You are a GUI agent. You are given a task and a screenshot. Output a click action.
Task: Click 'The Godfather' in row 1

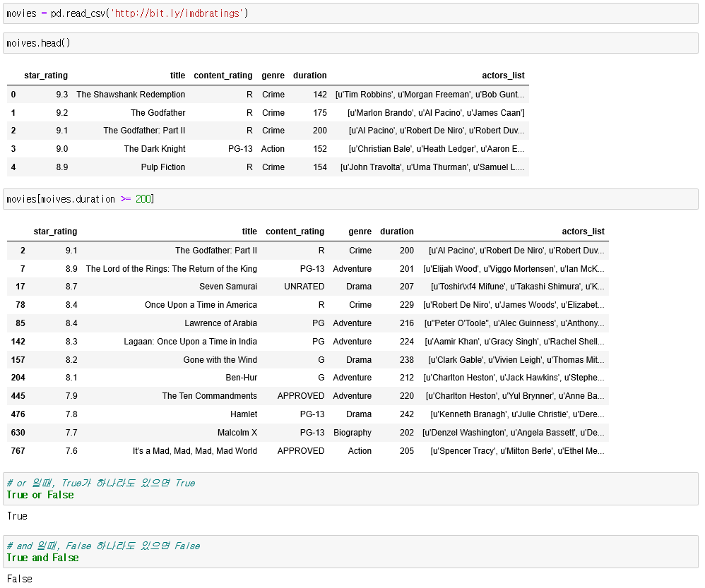(x=158, y=113)
